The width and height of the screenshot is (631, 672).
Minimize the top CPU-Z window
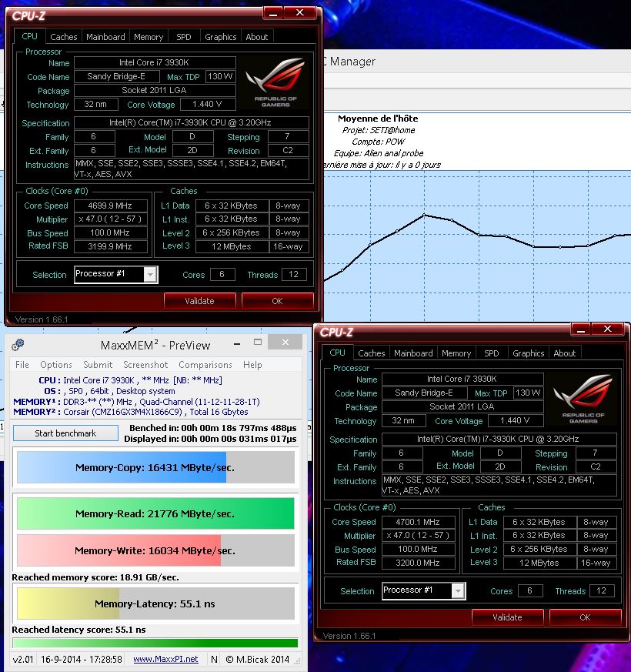pyautogui.click(x=273, y=13)
